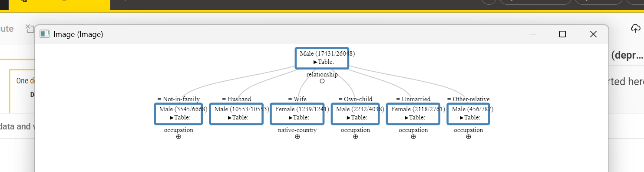Image resolution: width=644 pixels, height=172 pixels.
Task: Expand occupation under the Not-in-family branch
Action: point(178,137)
